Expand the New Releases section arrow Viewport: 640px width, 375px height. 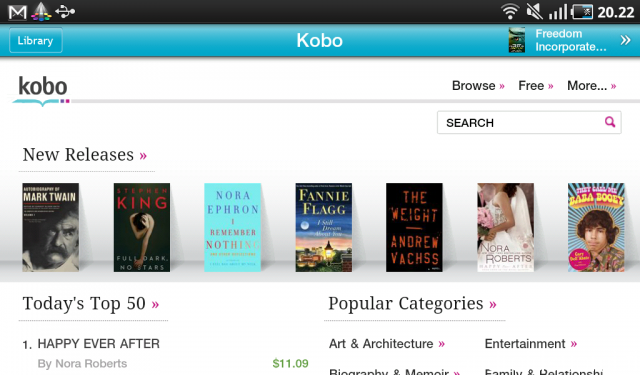[143, 155]
